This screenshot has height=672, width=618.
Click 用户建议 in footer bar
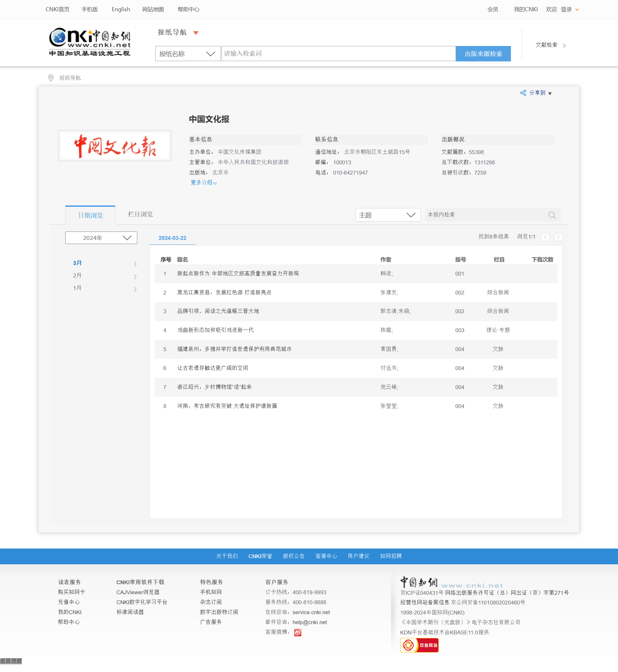pyautogui.click(x=358, y=556)
